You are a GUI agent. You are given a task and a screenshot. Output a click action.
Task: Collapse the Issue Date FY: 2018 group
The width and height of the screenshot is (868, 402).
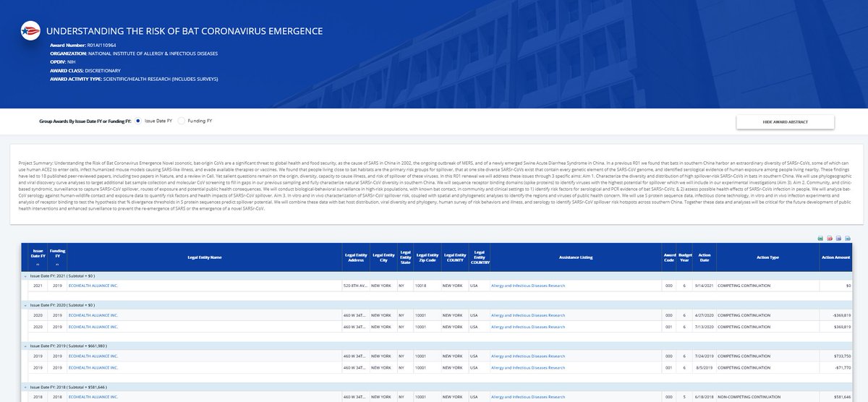[25, 387]
